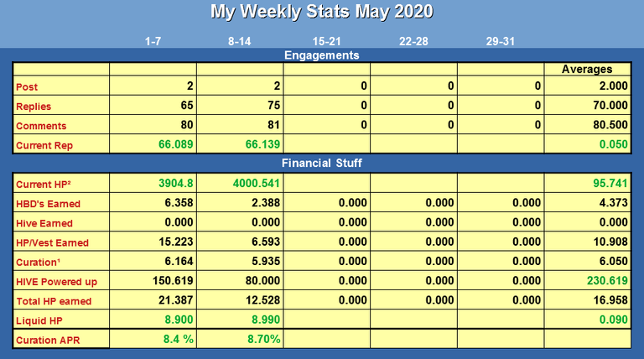The image size is (644, 359).
Task: Click the Liquid HP value "8.990"
Action: pyautogui.click(x=266, y=320)
